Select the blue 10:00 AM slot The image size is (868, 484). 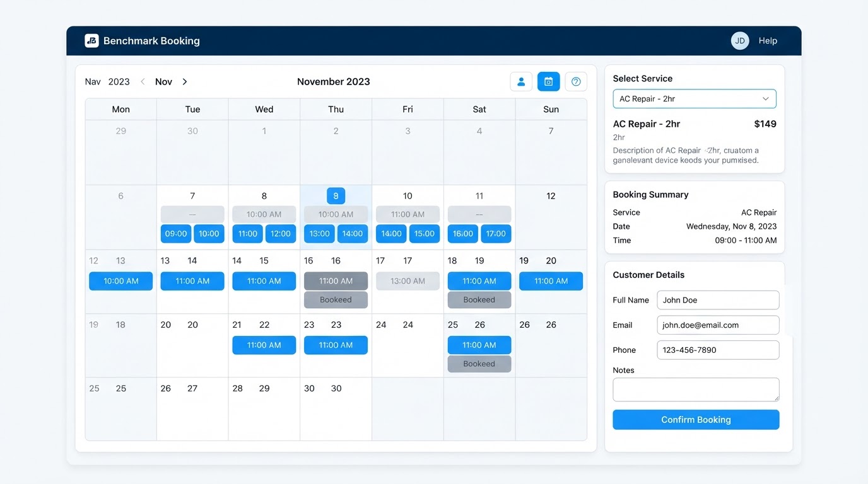[121, 281]
